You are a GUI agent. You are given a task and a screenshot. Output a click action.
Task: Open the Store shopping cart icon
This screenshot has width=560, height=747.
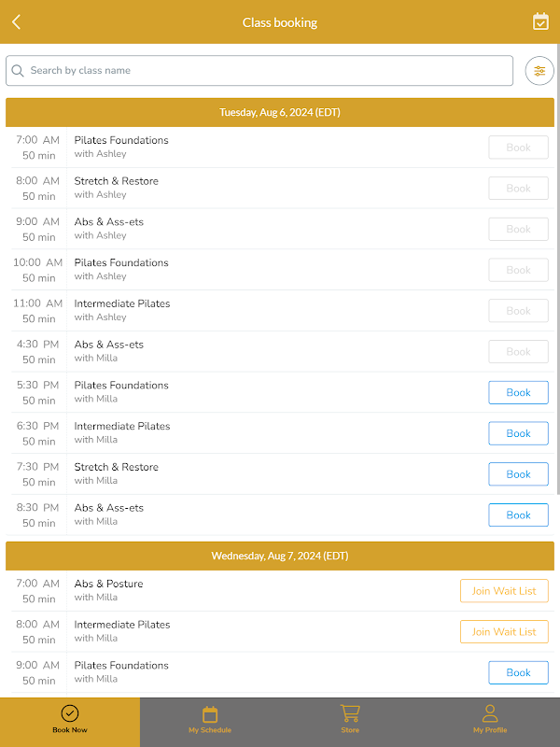(350, 713)
